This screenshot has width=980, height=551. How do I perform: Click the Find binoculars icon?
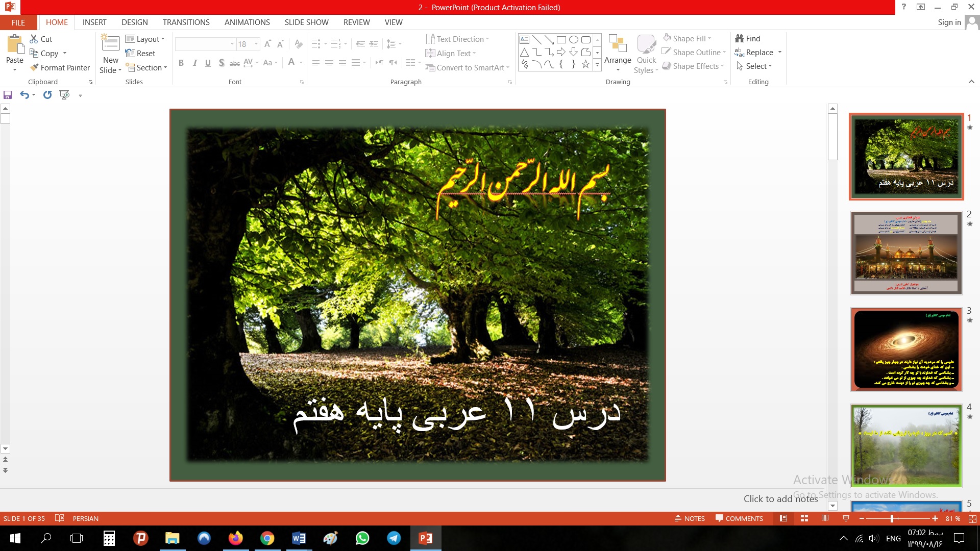[740, 39]
